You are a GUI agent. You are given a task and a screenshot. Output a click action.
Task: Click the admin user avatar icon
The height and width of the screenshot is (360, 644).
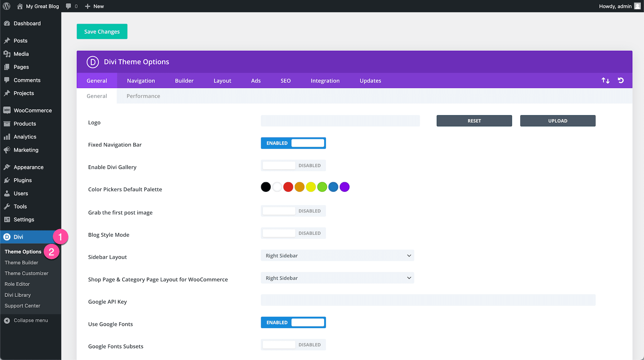coord(637,6)
